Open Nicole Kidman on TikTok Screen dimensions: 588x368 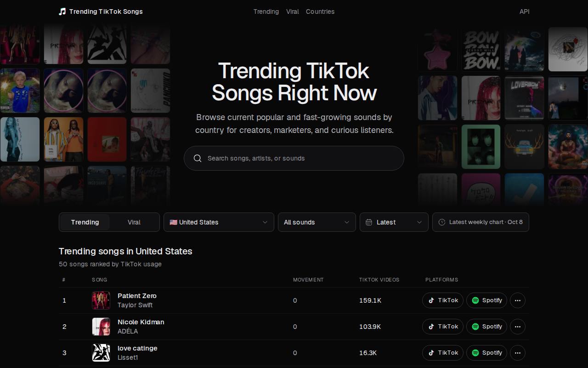coord(443,327)
